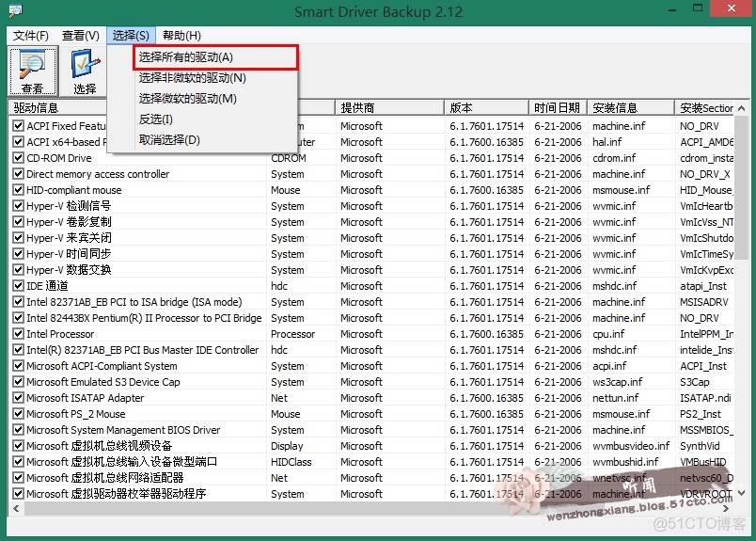
Task: Uncheck Microsoft ACPI-Compliant System checkbox
Action: (18, 366)
